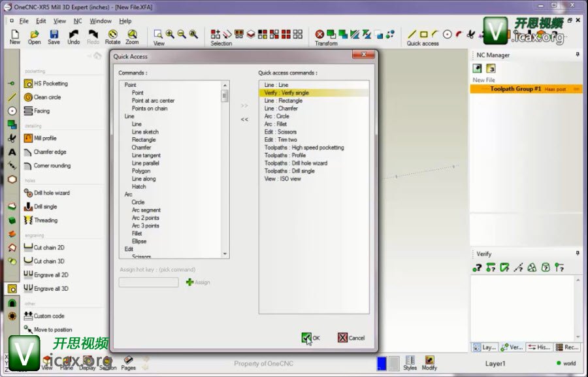
Task: Open the Drill hole wizard tool
Action: 29,193
